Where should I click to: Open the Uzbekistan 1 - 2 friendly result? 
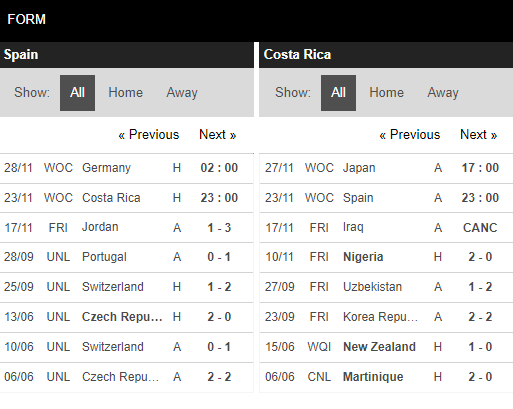386,287
